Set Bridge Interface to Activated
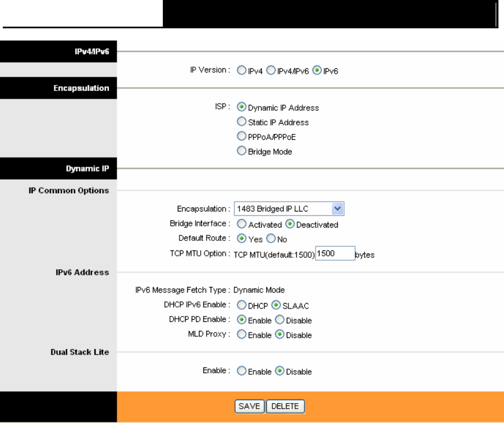 pos(241,224)
